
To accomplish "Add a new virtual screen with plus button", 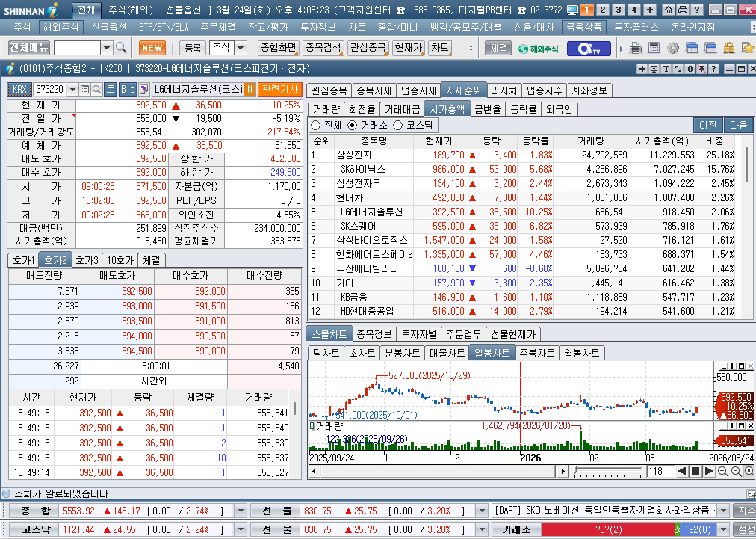I will click(650, 10).
